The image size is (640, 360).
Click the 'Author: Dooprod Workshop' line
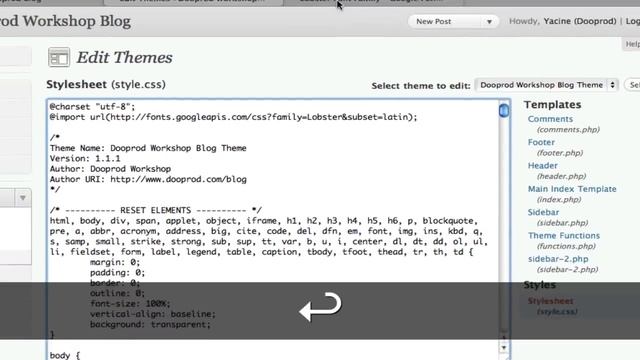coord(110,169)
